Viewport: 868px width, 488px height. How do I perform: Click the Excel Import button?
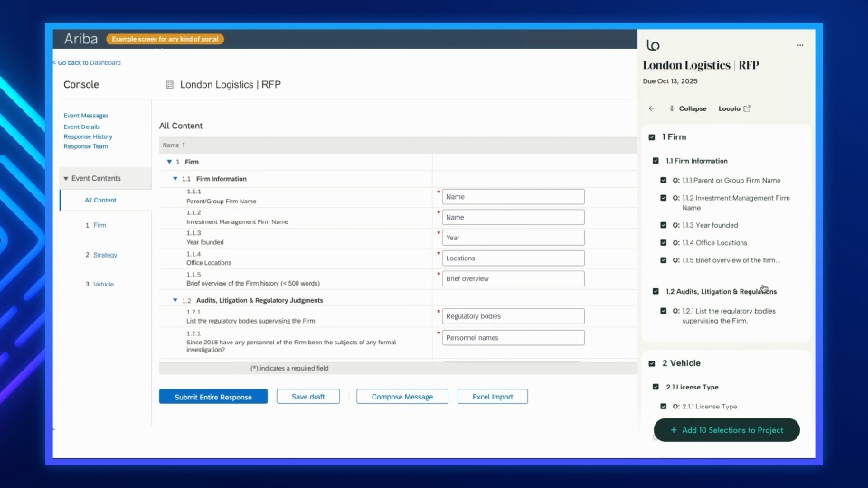coord(492,397)
